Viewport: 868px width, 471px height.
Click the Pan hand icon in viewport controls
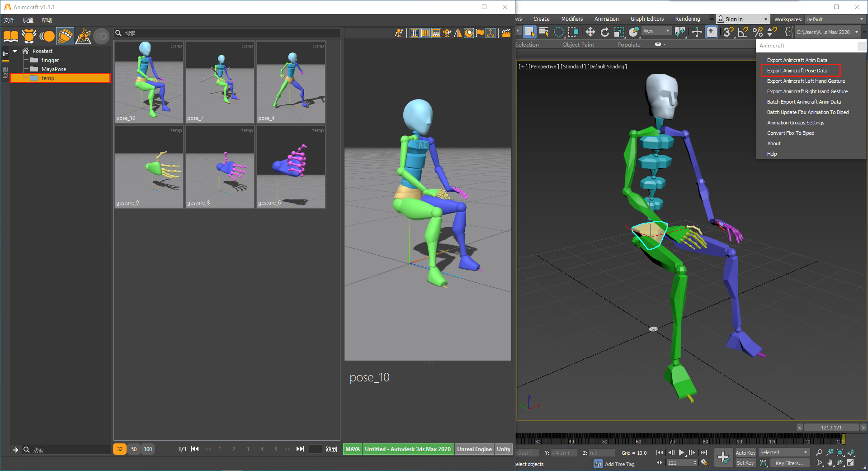coord(830,463)
